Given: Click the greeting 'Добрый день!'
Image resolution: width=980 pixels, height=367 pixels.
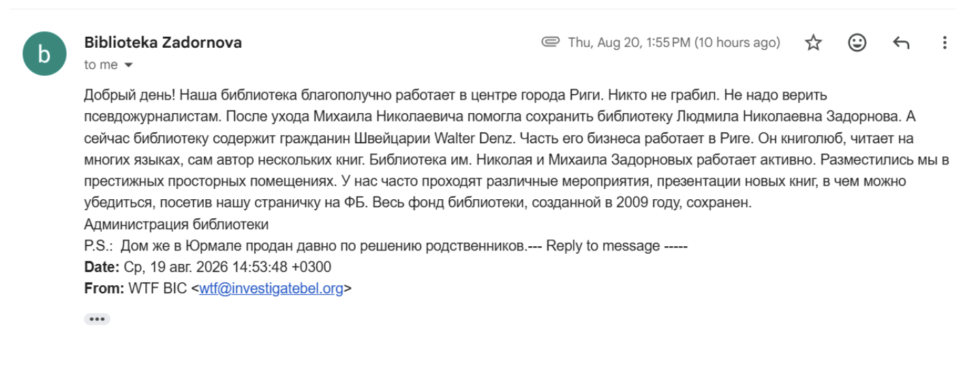Looking at the screenshot, I should coord(121,95).
